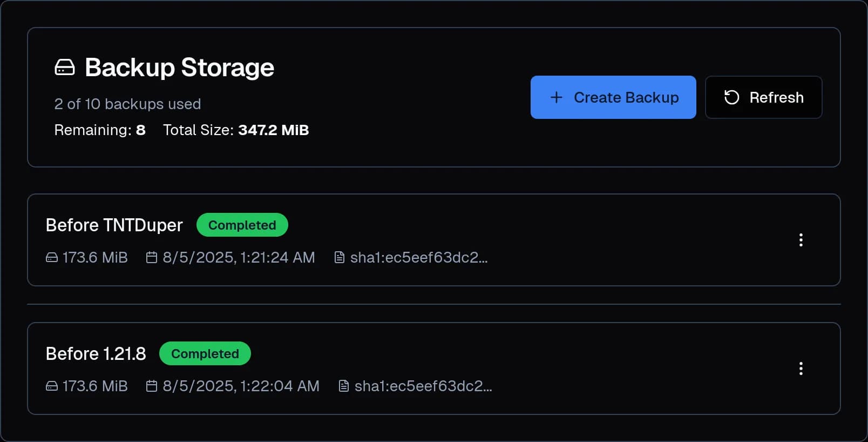
Task: Click the hash document icon on Before 1.21.8
Action: tap(344, 386)
